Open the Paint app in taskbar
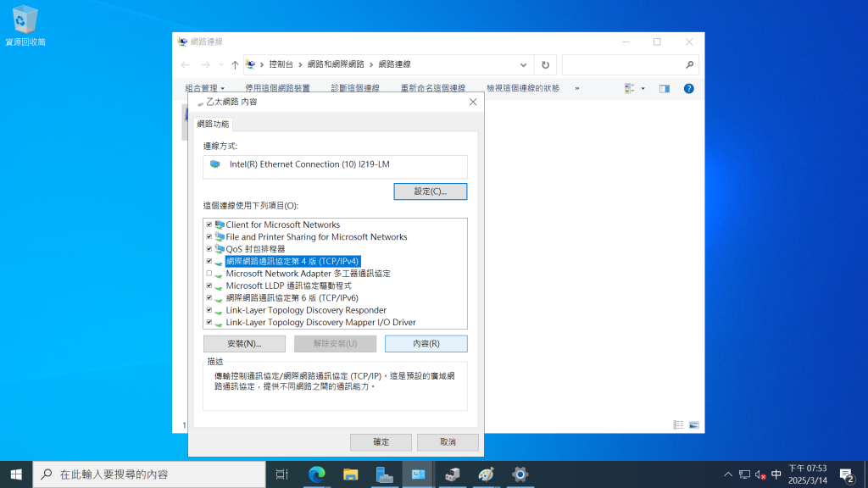Viewport: 868px width, 488px height. point(486,474)
